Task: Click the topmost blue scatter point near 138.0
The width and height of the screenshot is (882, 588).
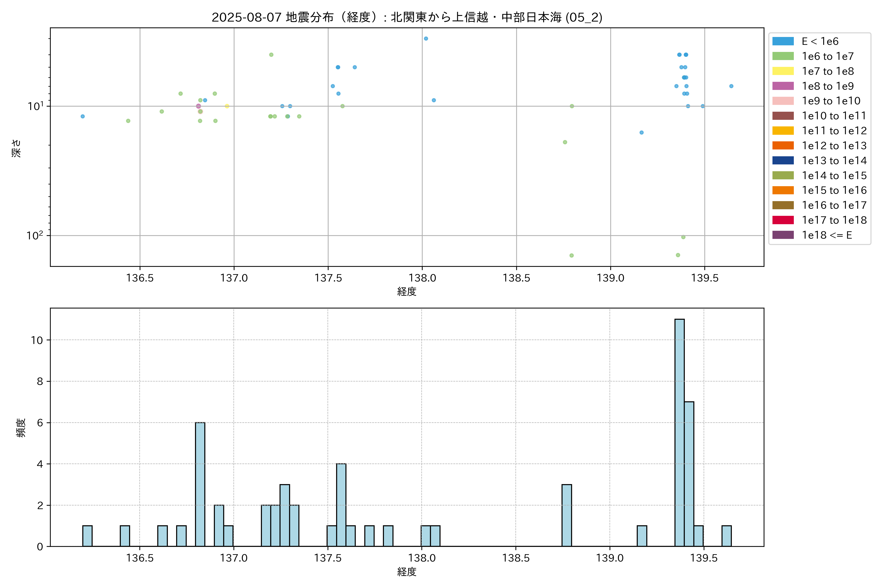Action: coord(426,39)
